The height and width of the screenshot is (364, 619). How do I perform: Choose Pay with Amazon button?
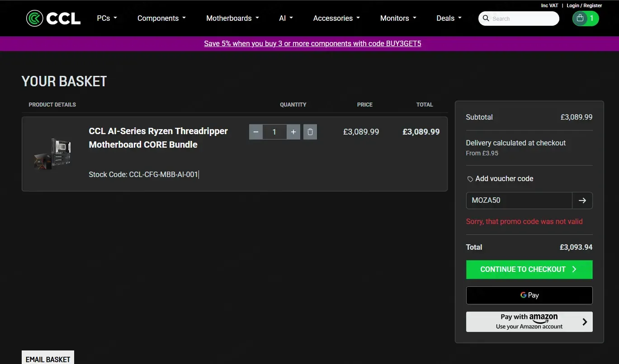(529, 322)
